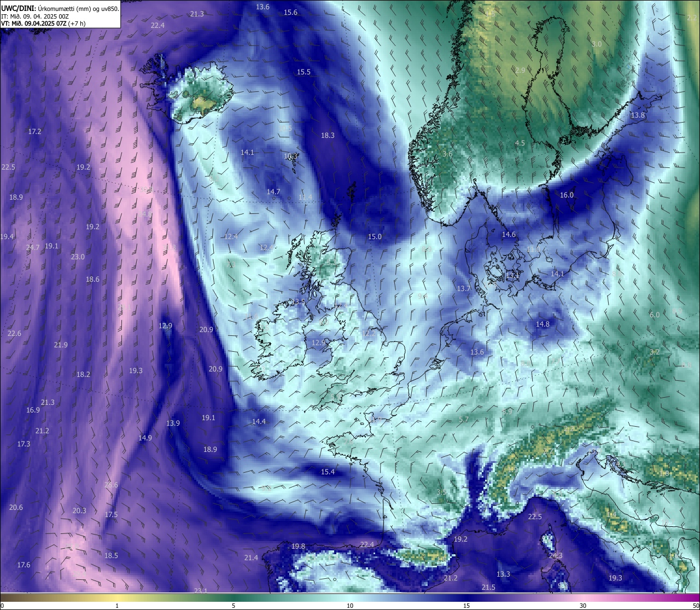700x610 pixels.
Task: Click the colour scale tick label "10"
Action: [x=350, y=606]
